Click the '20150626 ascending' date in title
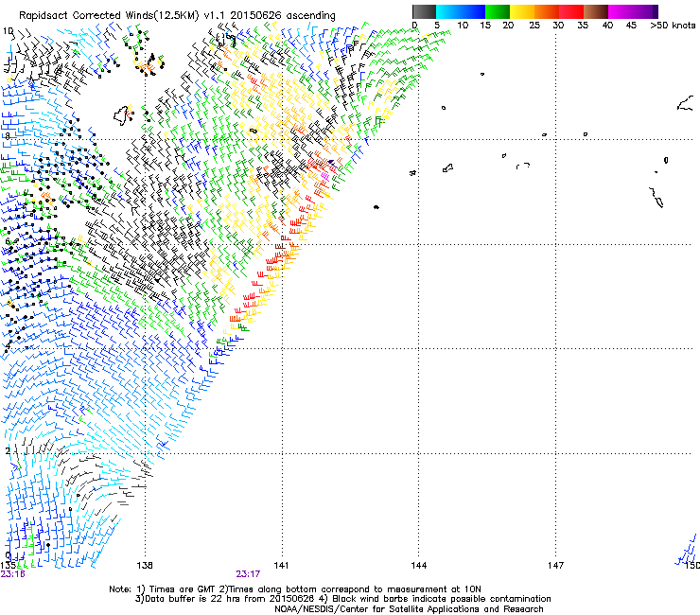Viewport: 700px width, 615px height. click(283, 16)
